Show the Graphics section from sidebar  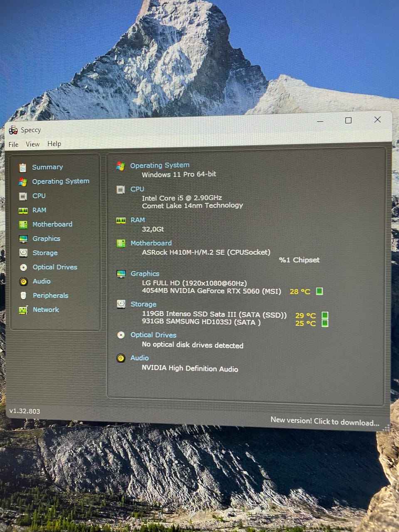[x=47, y=239]
